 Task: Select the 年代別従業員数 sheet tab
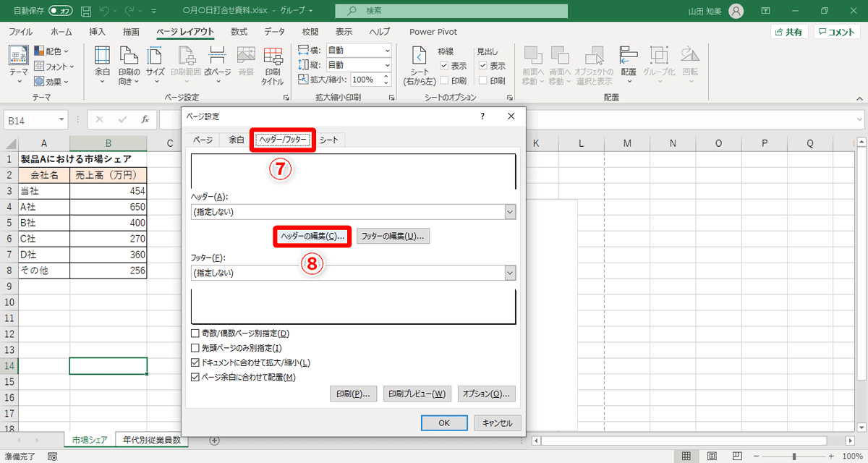coord(152,440)
